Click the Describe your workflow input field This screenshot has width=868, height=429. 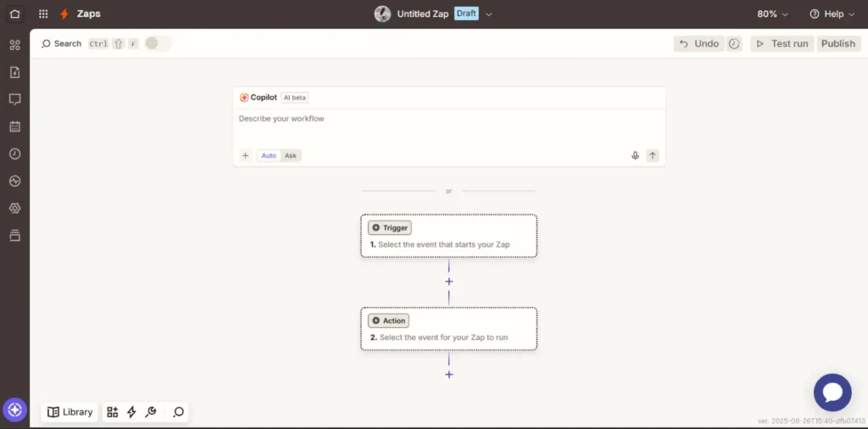pyautogui.click(x=448, y=127)
